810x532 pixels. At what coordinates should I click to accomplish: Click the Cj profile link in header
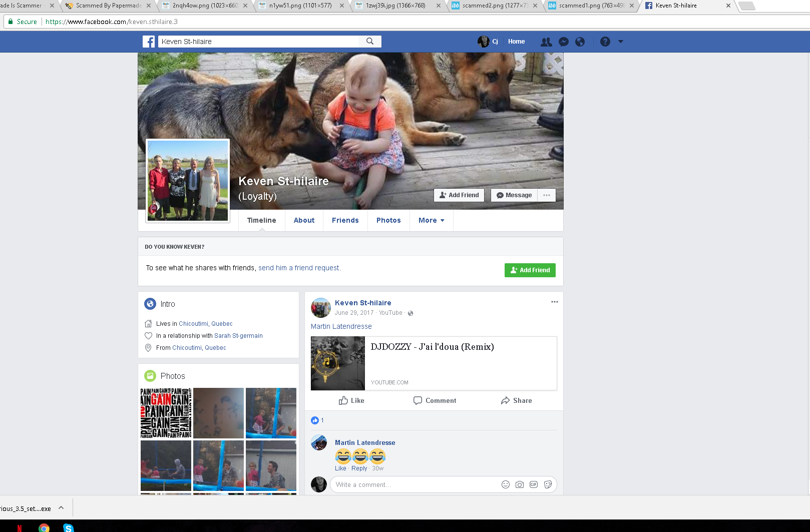click(488, 42)
